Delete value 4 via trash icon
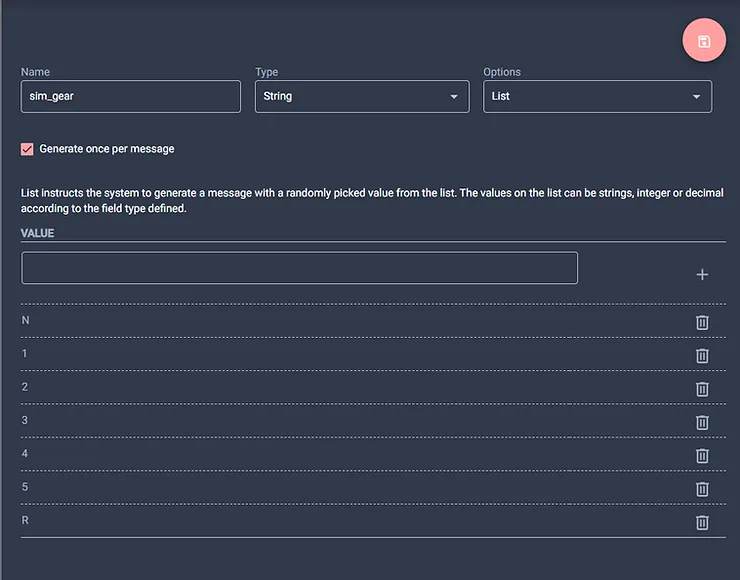Image resolution: width=740 pixels, height=580 pixels. click(702, 456)
